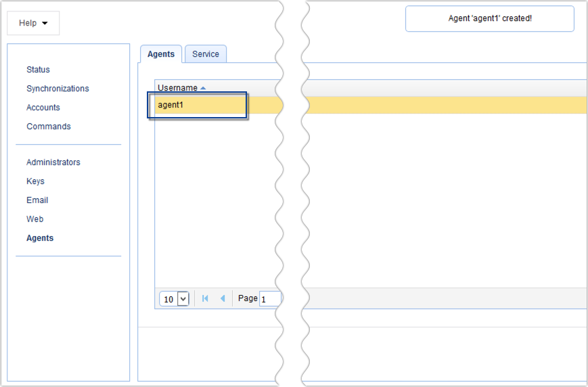Open the Email settings link
Screen dimensions: 588x387
point(37,200)
